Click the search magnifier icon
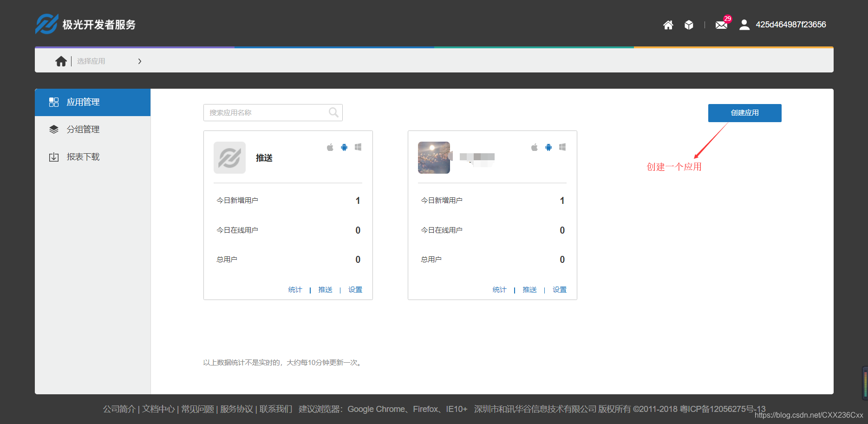Screen dimensions: 868x424 pyautogui.click(x=333, y=112)
